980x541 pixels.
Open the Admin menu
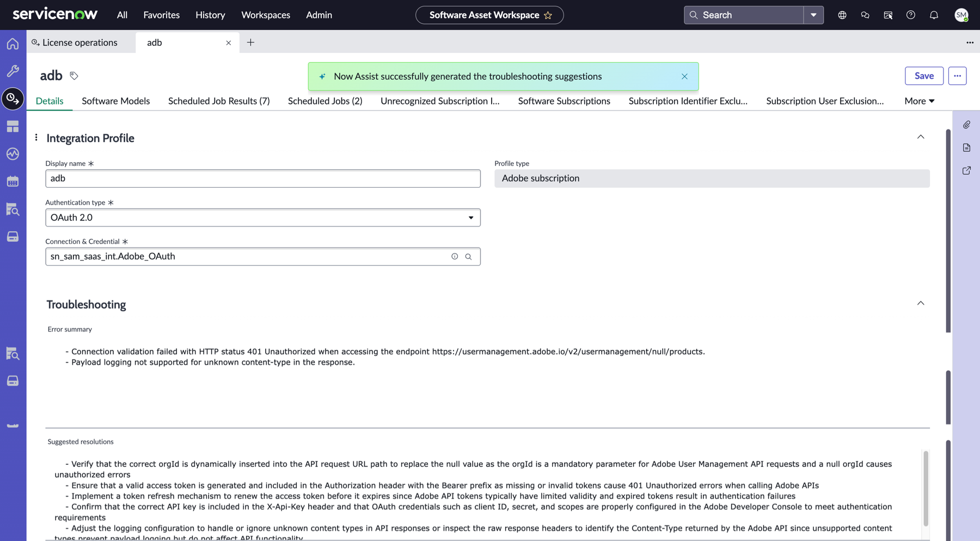click(319, 15)
